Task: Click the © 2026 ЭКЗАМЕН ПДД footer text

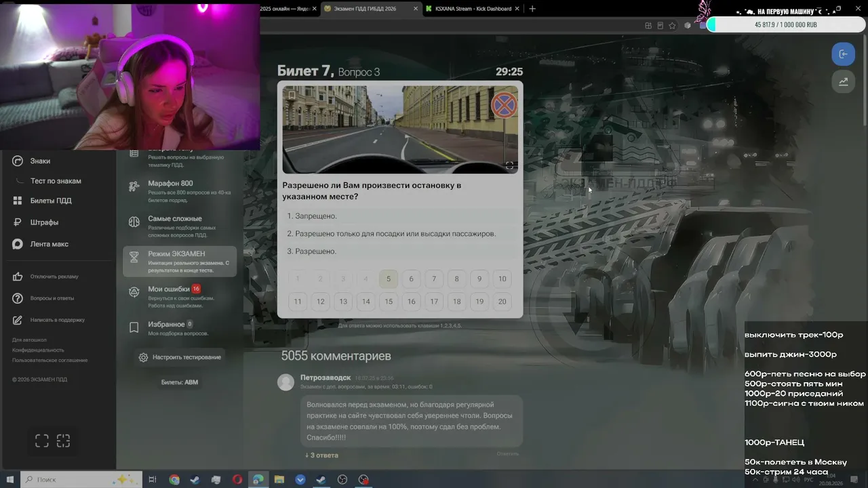Action: 39,380
